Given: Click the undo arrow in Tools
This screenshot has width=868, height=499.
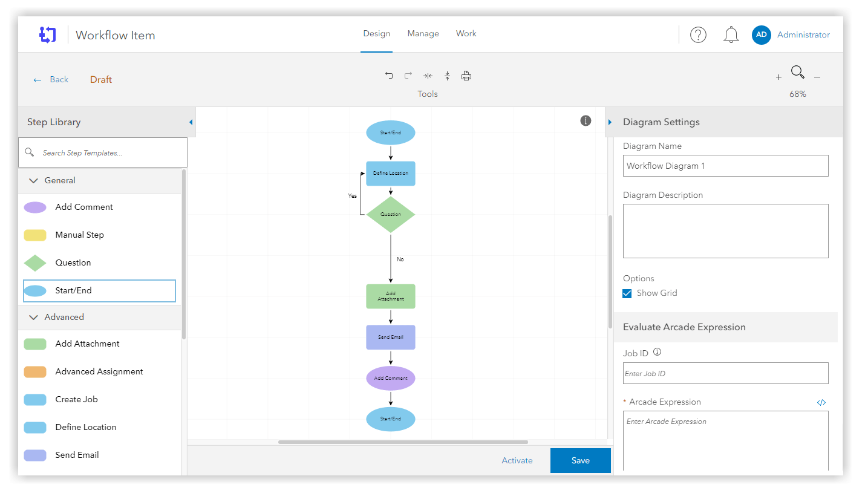Looking at the screenshot, I should click(389, 76).
